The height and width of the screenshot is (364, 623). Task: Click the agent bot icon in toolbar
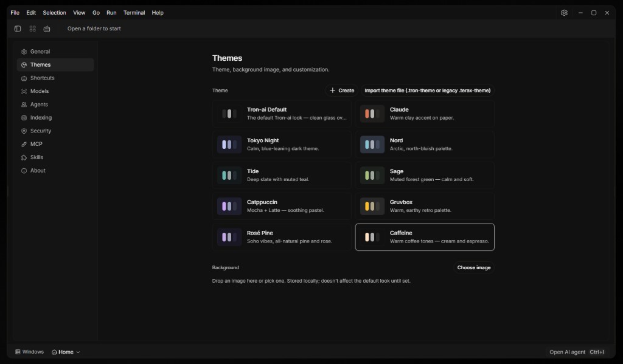(x=47, y=29)
